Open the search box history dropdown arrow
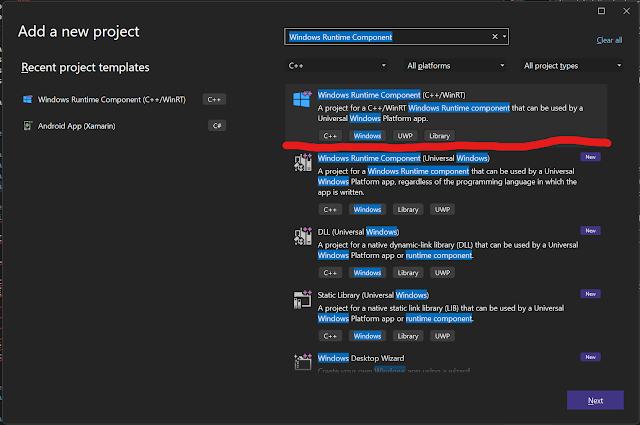 [504, 37]
